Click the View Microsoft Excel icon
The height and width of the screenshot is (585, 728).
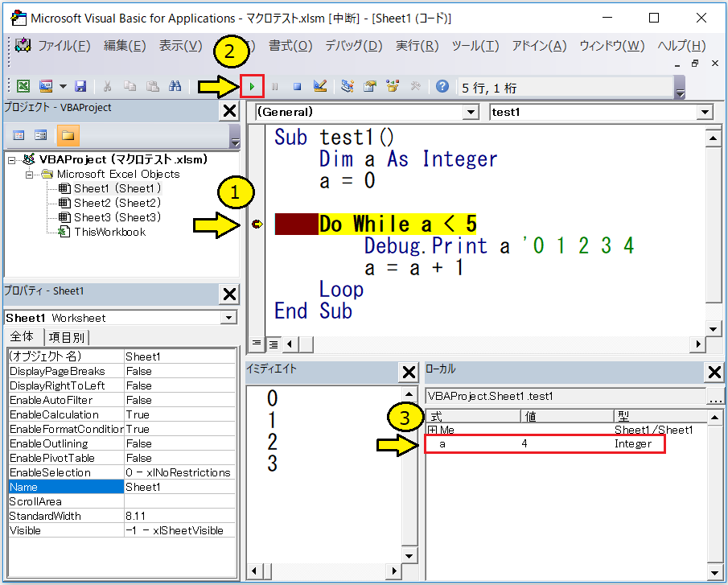point(23,85)
